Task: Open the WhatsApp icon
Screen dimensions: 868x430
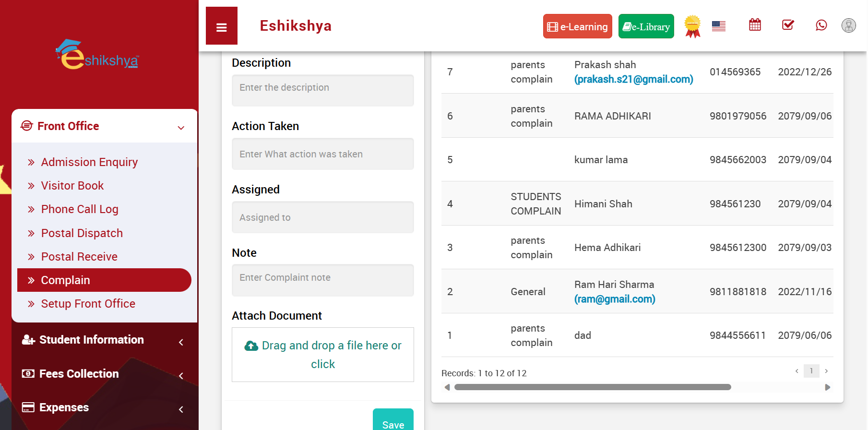Action: (821, 25)
